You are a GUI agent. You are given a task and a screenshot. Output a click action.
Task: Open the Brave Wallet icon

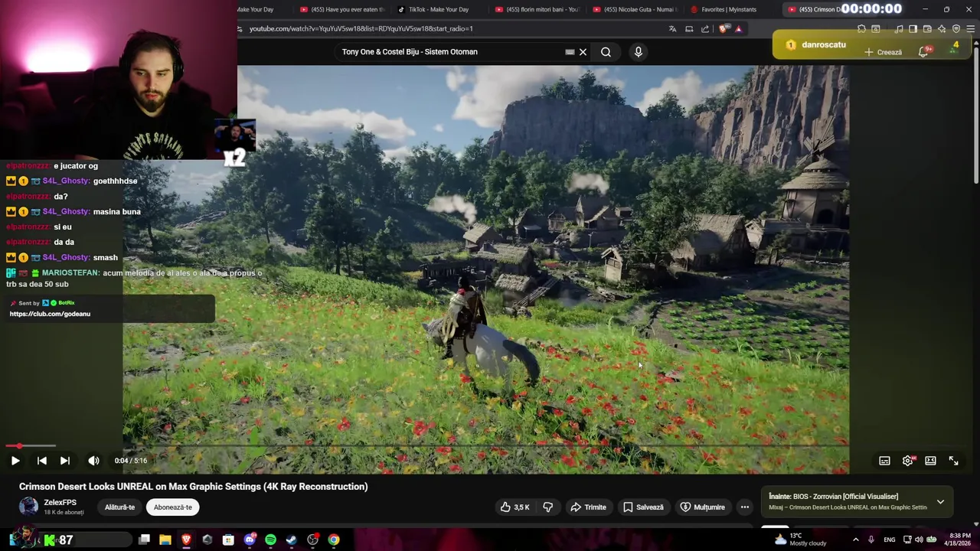927,29
